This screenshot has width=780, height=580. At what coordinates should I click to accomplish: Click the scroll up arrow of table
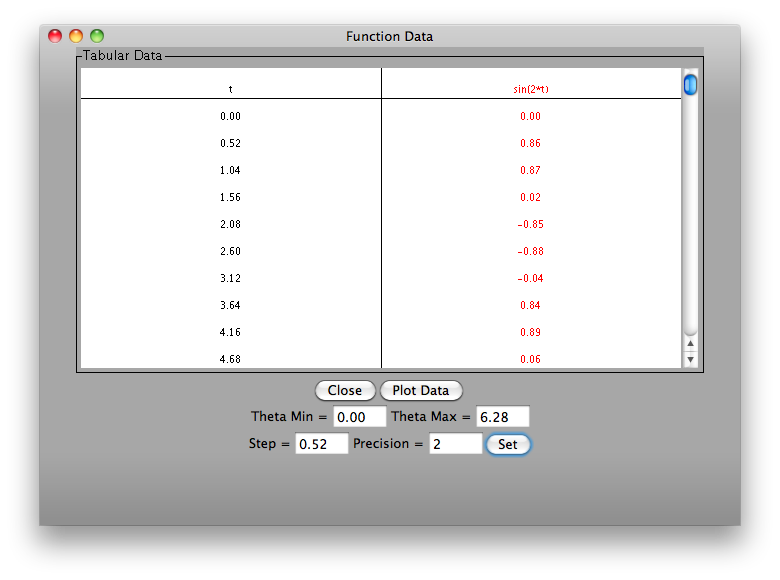point(690,343)
